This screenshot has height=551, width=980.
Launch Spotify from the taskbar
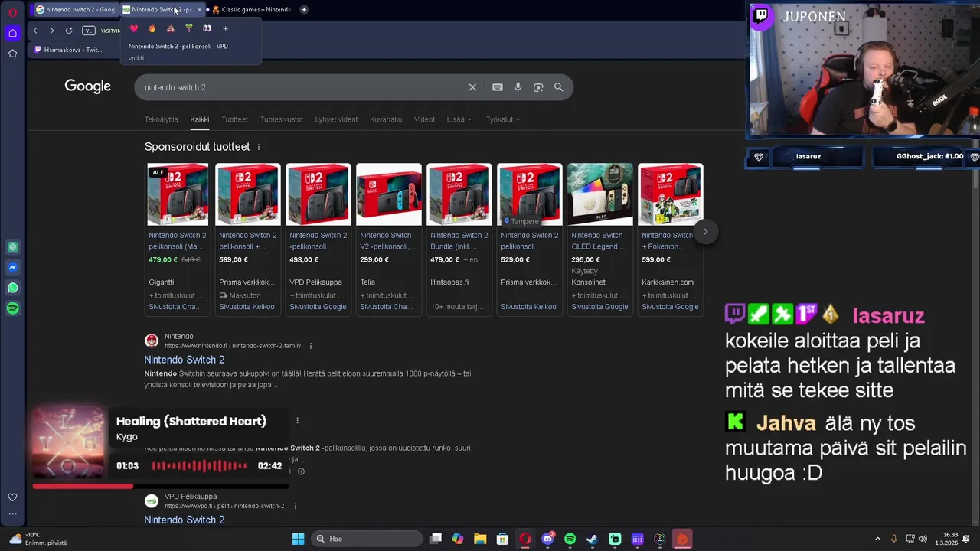tap(570, 539)
